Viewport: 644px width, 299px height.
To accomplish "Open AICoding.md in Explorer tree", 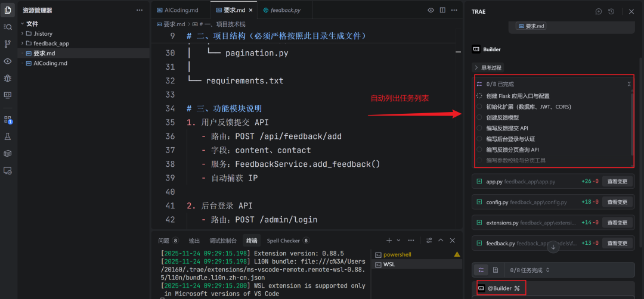I will pos(84,63).
